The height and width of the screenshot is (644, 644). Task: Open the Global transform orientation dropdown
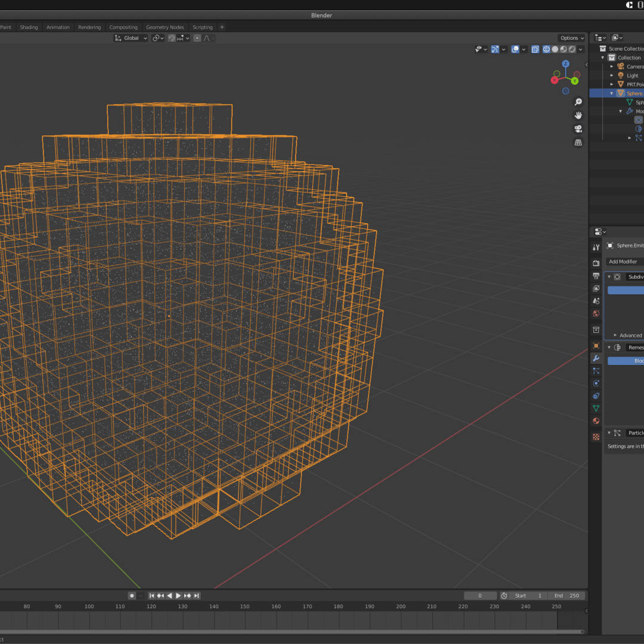tap(131, 38)
